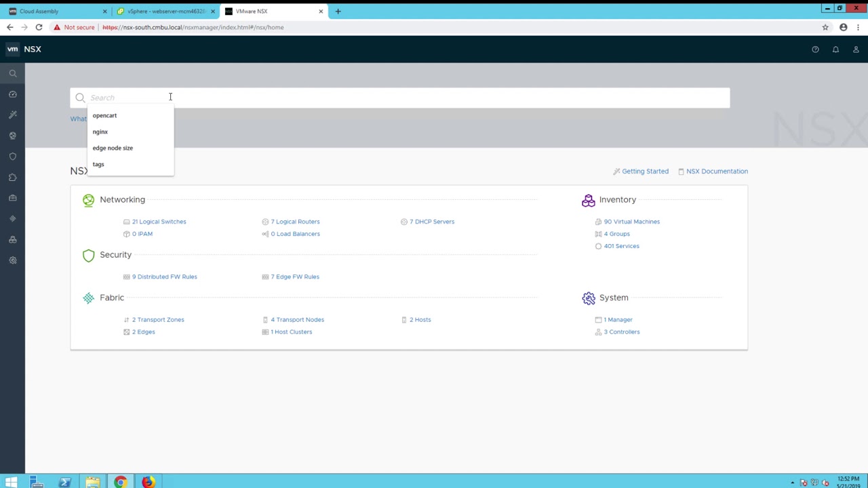The image size is (868, 488).
Task: Switch to the Cloud Assembly browser tab
Action: (54, 11)
